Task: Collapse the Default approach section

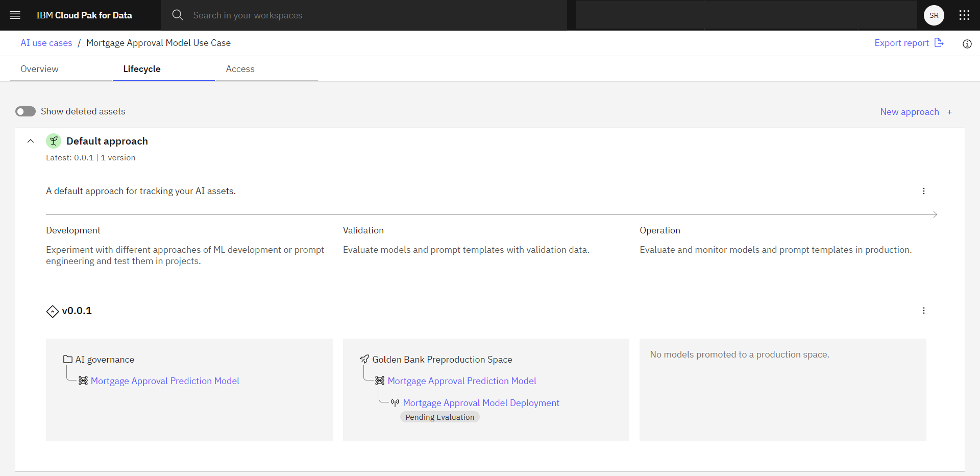Action: [x=31, y=141]
